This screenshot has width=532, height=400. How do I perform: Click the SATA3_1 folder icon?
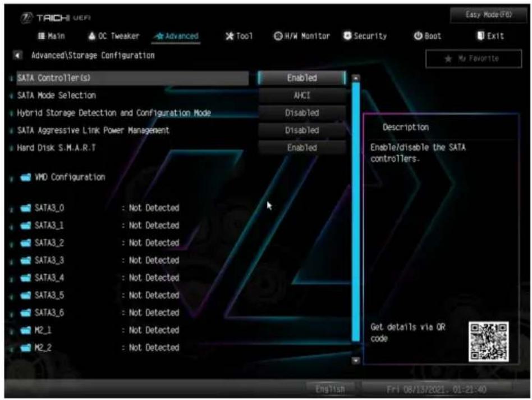point(25,225)
